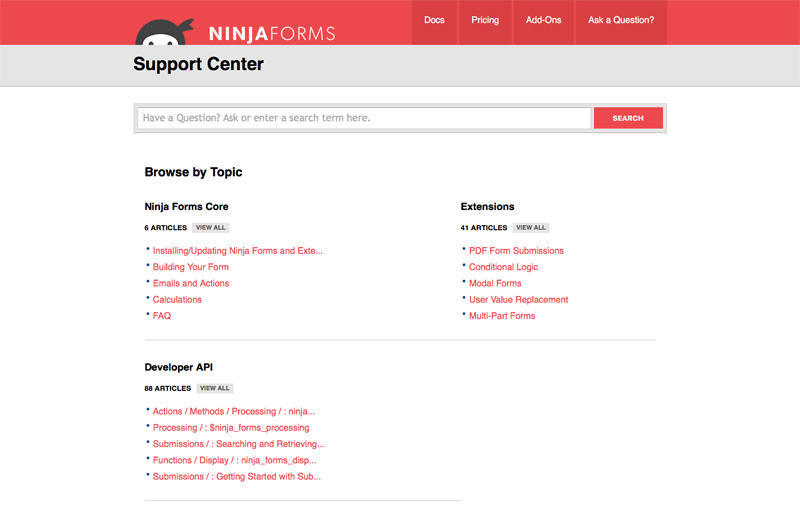Click the 'Browse by Topic' heading

tap(193, 172)
